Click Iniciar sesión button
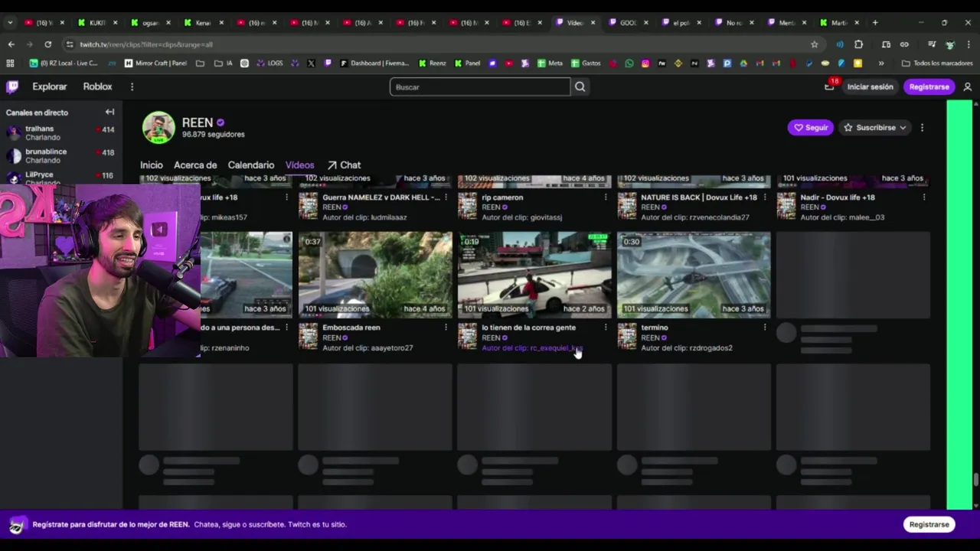Image resolution: width=980 pixels, height=551 pixels. pos(870,86)
